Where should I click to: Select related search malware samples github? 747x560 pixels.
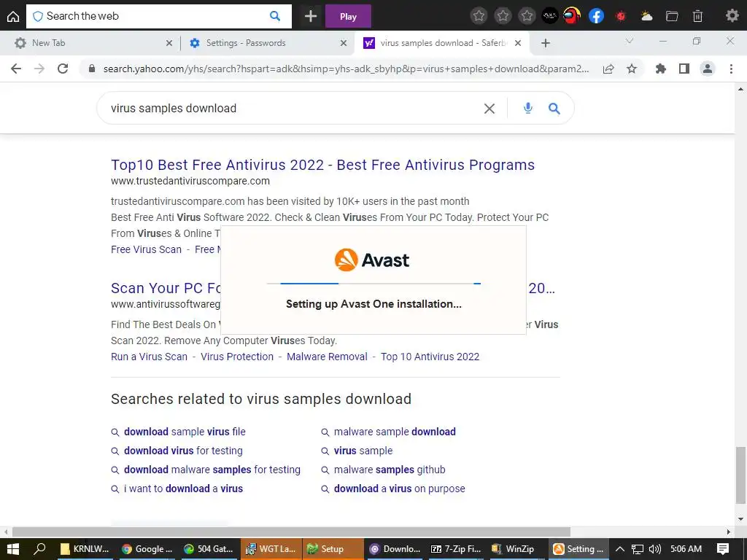(390, 470)
